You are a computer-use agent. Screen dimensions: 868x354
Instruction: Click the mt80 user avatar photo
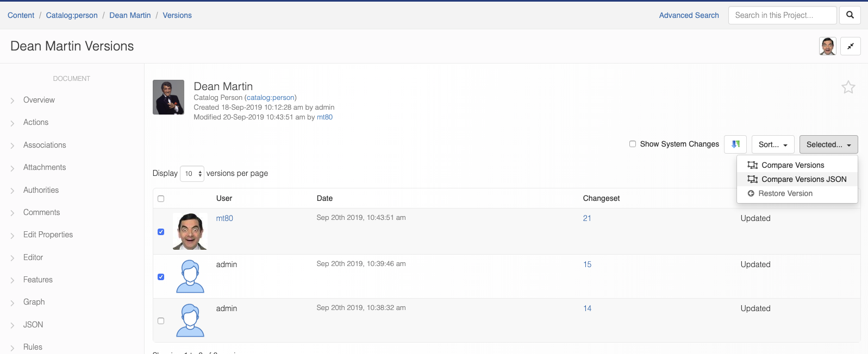pyautogui.click(x=190, y=231)
